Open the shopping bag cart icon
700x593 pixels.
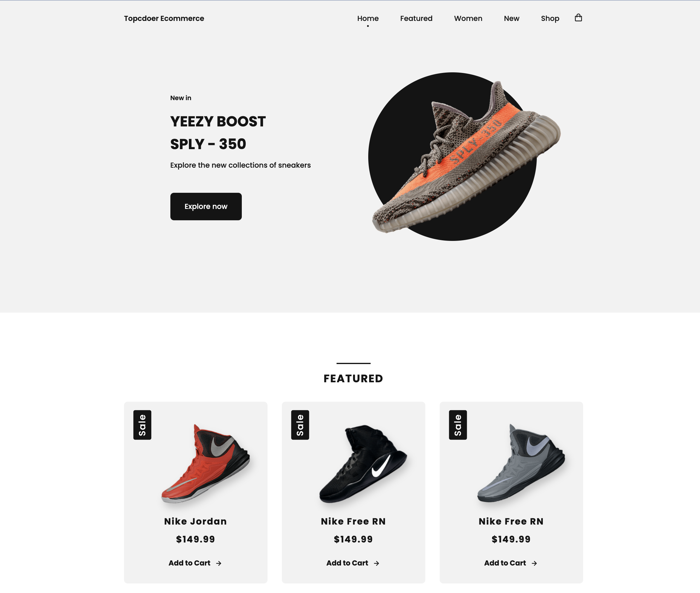coord(578,18)
